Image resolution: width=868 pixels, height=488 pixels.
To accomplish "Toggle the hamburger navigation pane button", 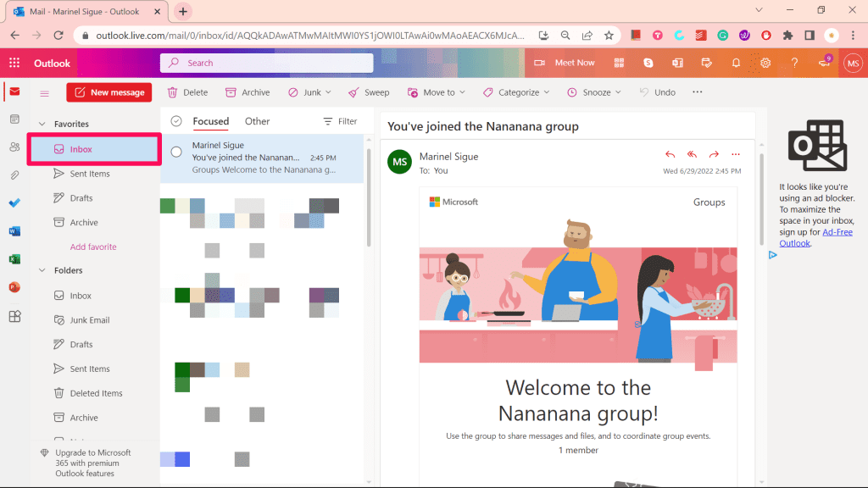I will click(45, 93).
